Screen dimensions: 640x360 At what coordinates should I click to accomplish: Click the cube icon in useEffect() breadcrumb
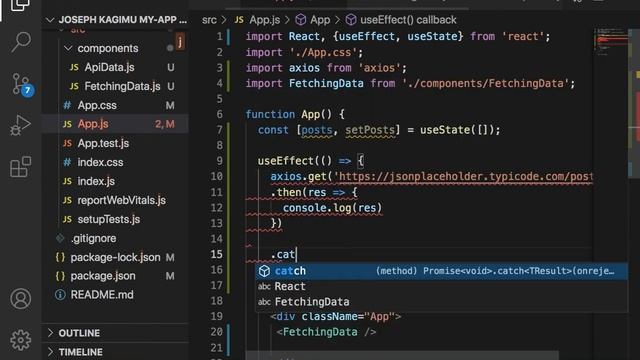(x=351, y=20)
